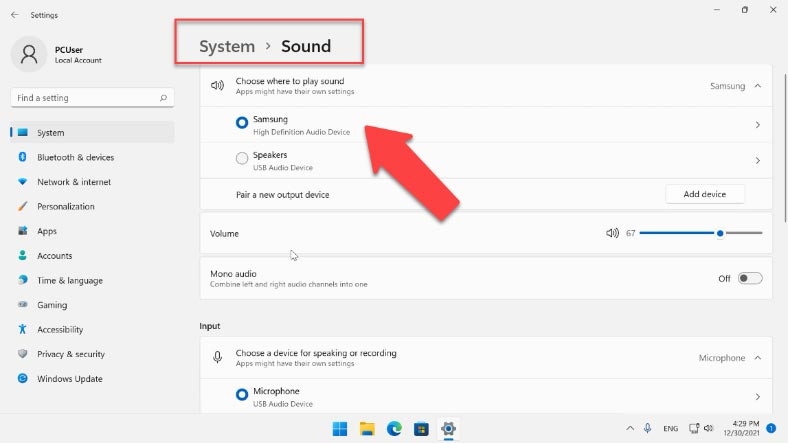Open Accessibility settings
This screenshot has width=788, height=443.
[x=92, y=329]
